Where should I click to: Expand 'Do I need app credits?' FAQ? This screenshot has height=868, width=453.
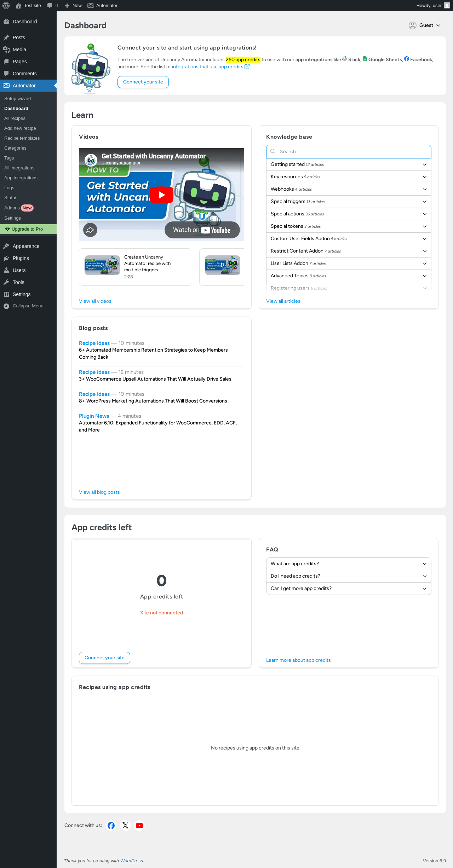click(x=349, y=576)
